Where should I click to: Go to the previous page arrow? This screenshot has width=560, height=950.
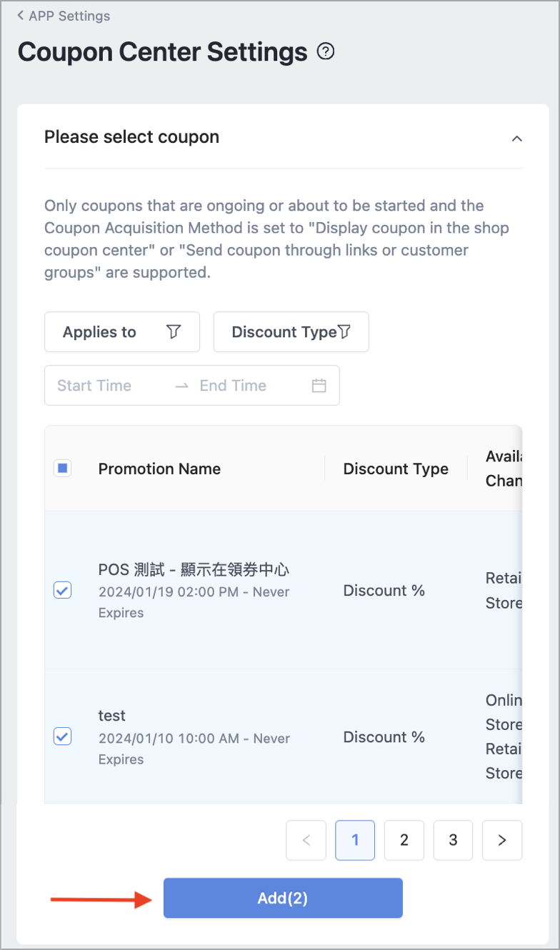[x=306, y=840]
